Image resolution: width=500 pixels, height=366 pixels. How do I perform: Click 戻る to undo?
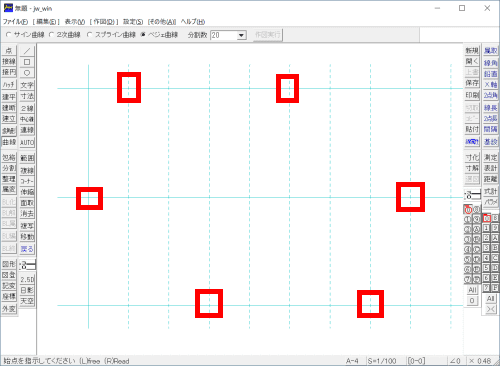tap(27, 249)
